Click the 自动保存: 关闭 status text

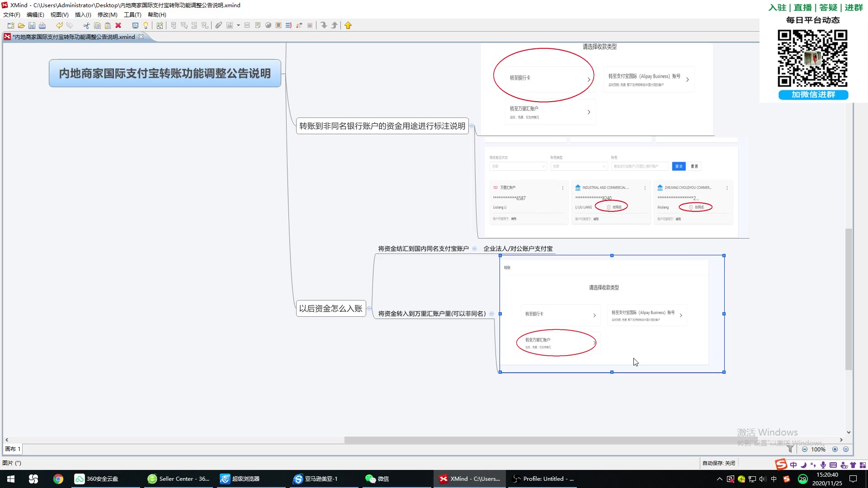click(719, 463)
